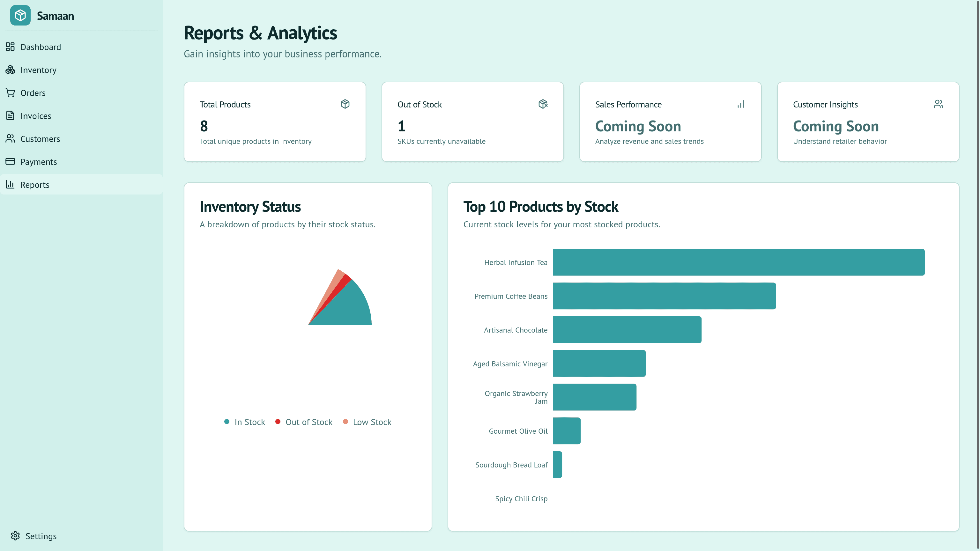Image resolution: width=980 pixels, height=551 pixels.
Task: Click the Orders shopping cart icon
Action: coord(10,93)
